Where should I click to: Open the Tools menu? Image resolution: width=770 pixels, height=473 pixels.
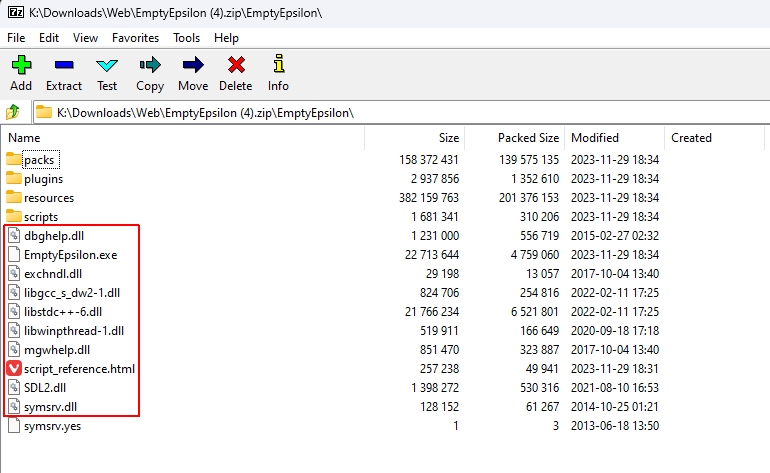tap(187, 38)
